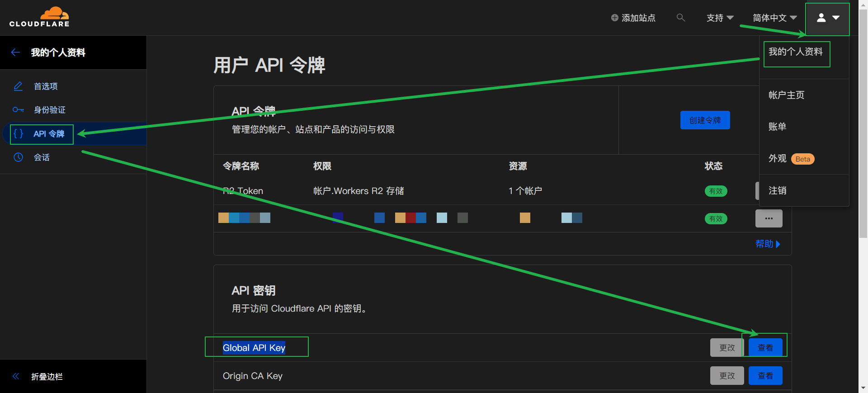Click the Cloudflare logo
Viewport: 868px width, 393px height.
(x=39, y=17)
